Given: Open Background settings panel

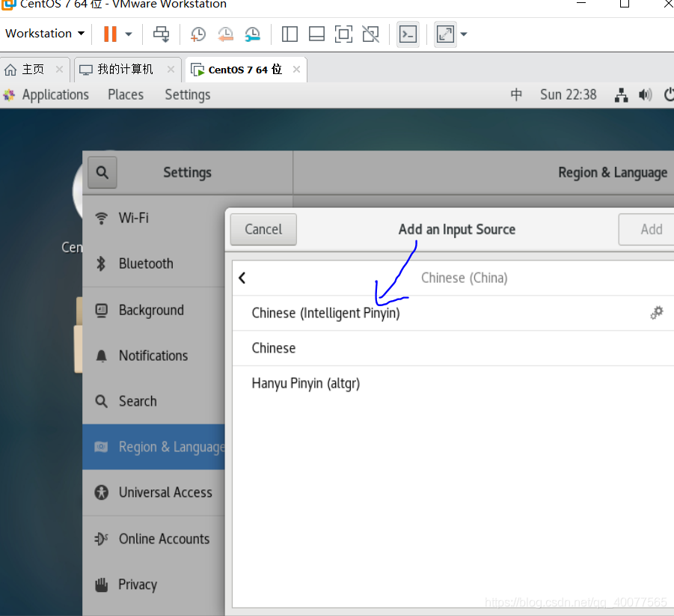Looking at the screenshot, I should coord(153,310).
